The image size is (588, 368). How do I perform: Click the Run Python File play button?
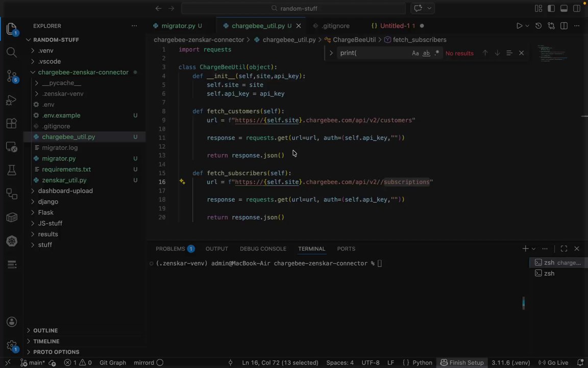coord(519,26)
